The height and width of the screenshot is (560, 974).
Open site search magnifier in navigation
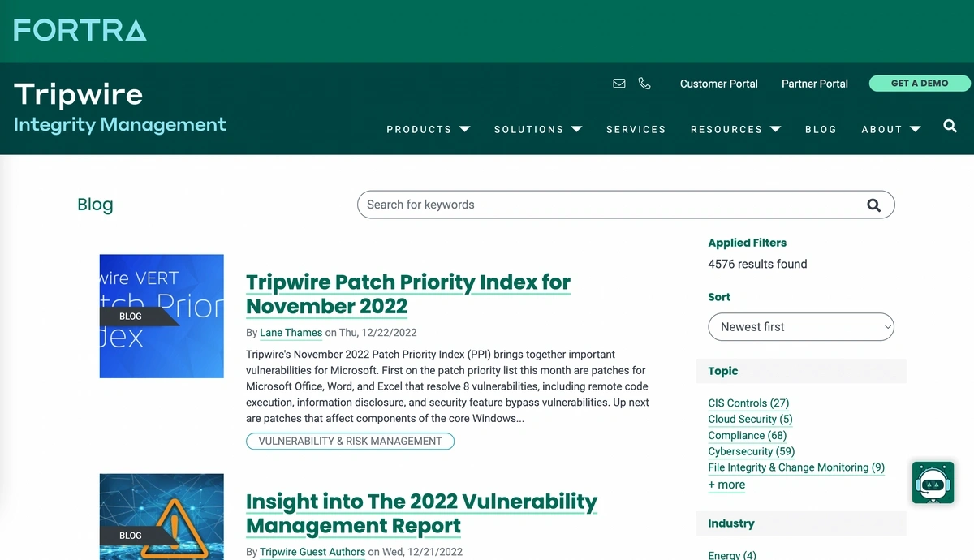[x=950, y=127]
